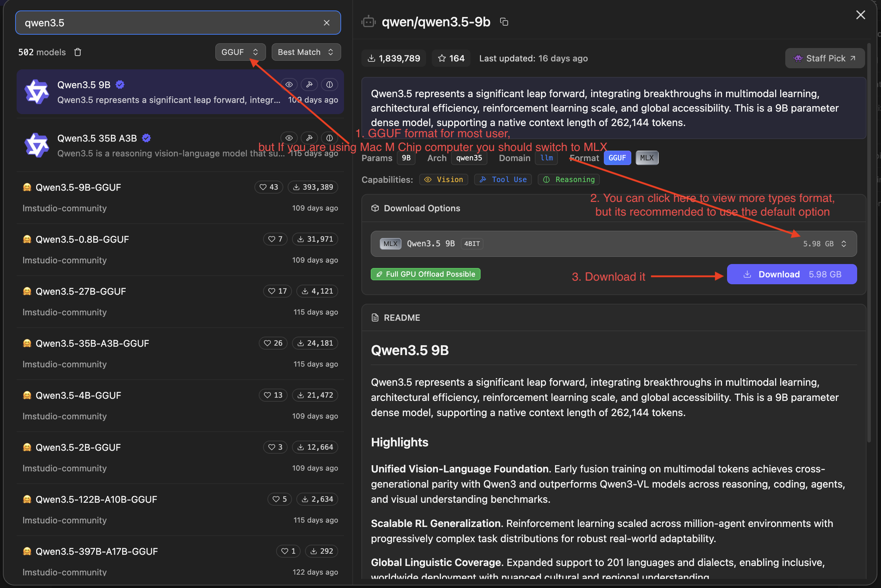The image size is (881, 588).
Task: Select the Qwen3.5-0.8B-GGUF model
Action: pos(180,250)
